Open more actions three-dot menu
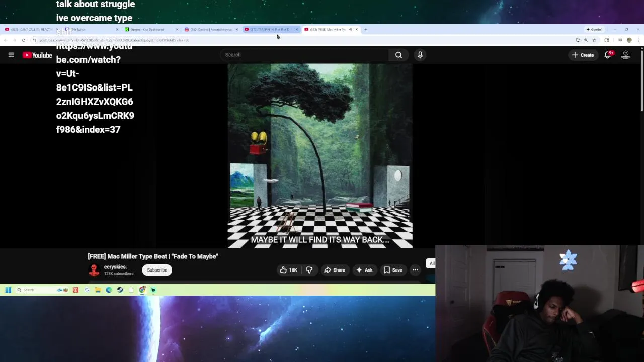The height and width of the screenshot is (362, 644). [x=415, y=270]
